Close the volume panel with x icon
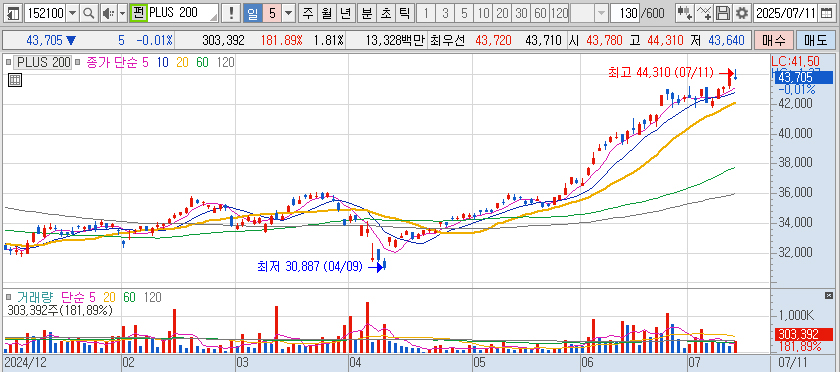This screenshot has height=372, width=840. click(x=829, y=295)
